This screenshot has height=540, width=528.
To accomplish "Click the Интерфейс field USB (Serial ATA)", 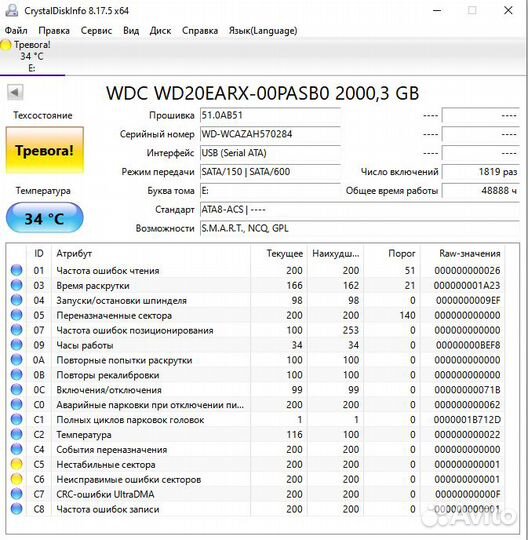I will [270, 153].
